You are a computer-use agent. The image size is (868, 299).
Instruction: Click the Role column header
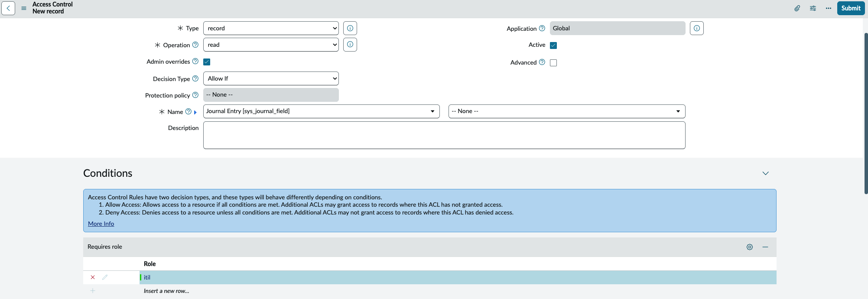coord(150,264)
